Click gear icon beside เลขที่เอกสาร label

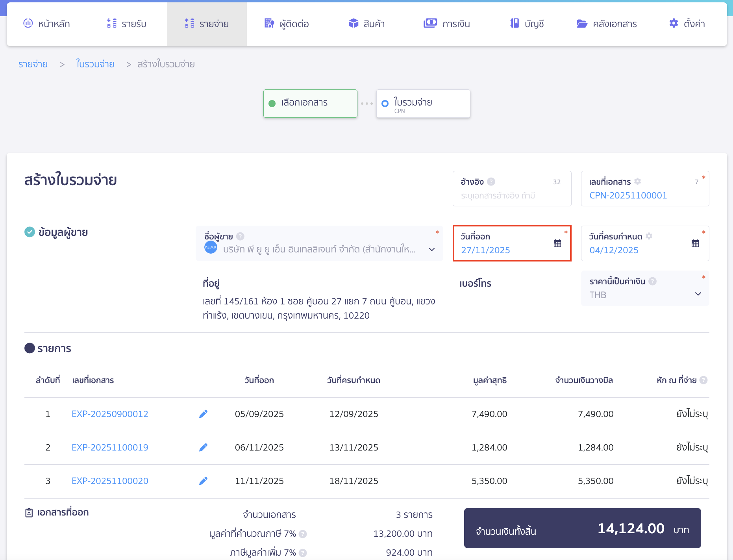[638, 181]
